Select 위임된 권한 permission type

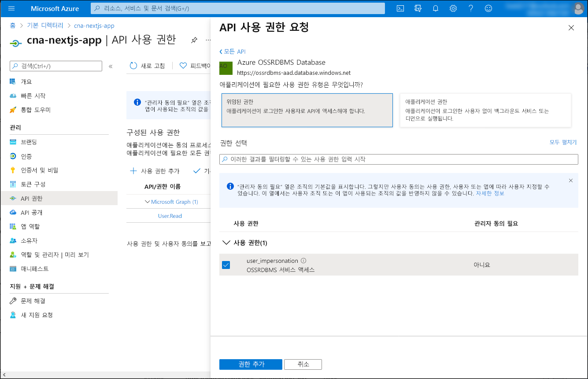pos(306,110)
